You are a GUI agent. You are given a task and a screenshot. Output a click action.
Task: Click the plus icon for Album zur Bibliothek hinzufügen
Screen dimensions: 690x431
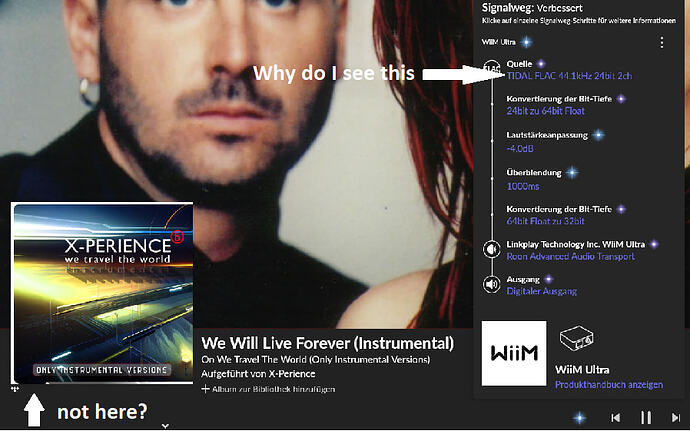[205, 389]
